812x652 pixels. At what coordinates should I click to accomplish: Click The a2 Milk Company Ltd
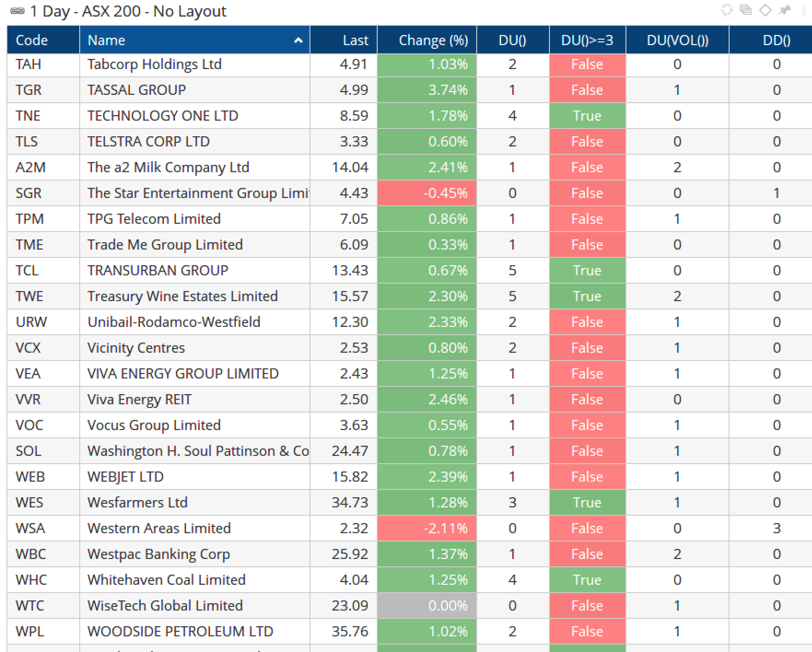click(x=195, y=167)
